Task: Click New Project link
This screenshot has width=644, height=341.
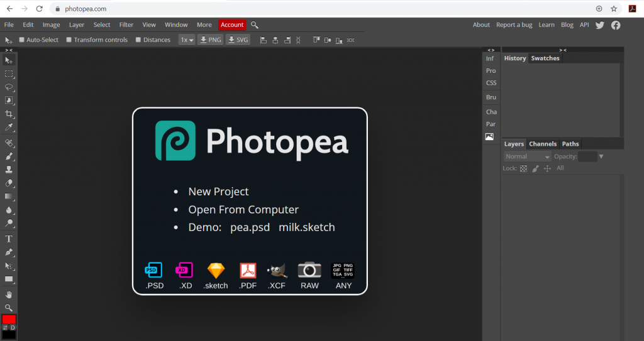Action: coord(218,192)
